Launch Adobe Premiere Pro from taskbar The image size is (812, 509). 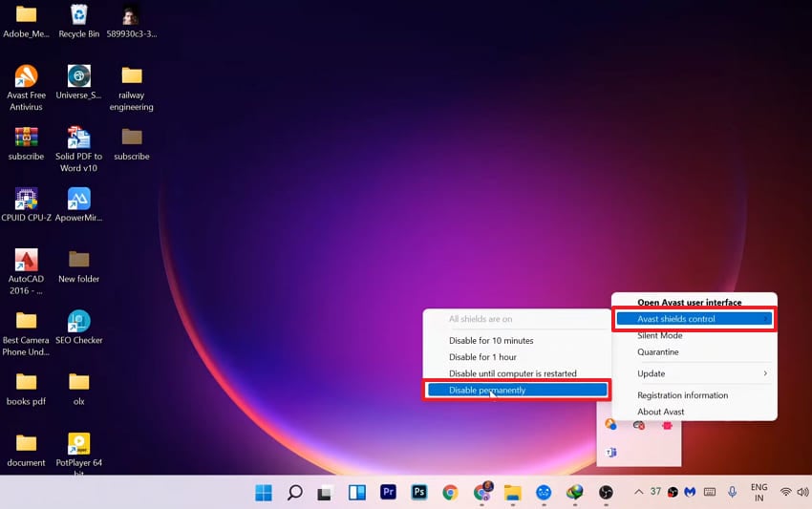click(x=388, y=492)
